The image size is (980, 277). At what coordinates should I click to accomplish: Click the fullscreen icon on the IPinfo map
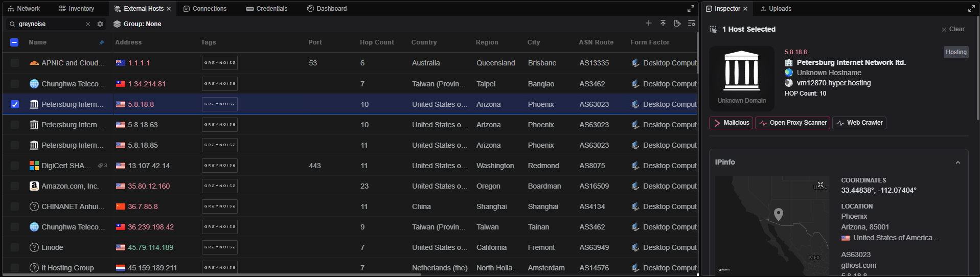tap(821, 185)
